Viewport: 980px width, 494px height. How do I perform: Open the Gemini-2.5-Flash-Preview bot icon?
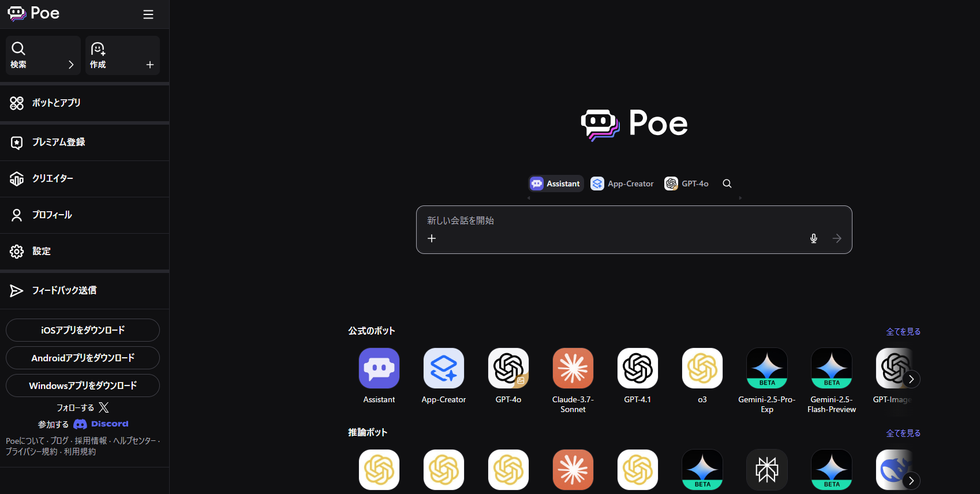point(832,368)
